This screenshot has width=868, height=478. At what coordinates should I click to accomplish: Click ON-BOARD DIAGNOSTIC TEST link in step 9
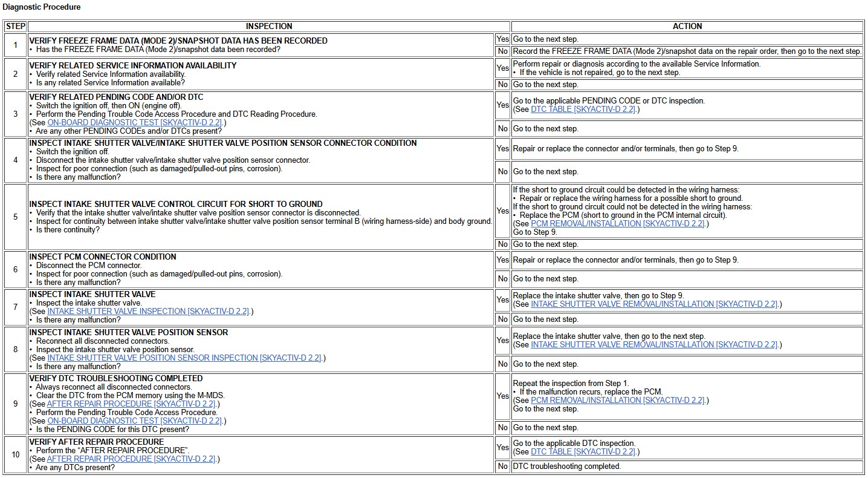tap(135, 421)
